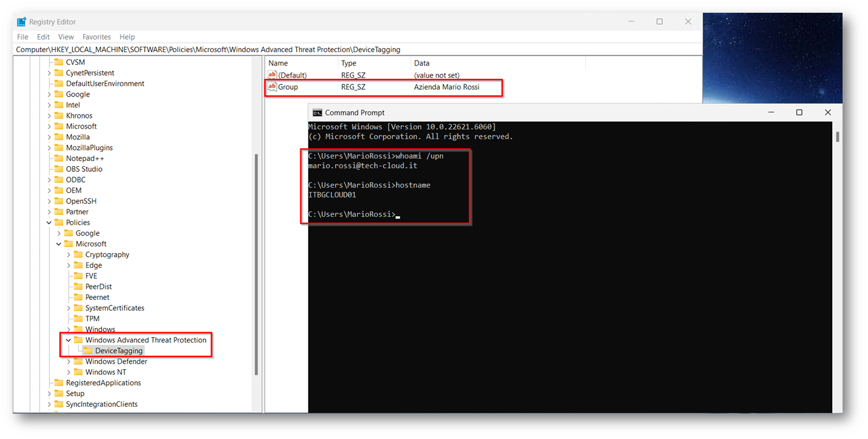
Task: Collapse the Policies tree node
Action: point(49,223)
